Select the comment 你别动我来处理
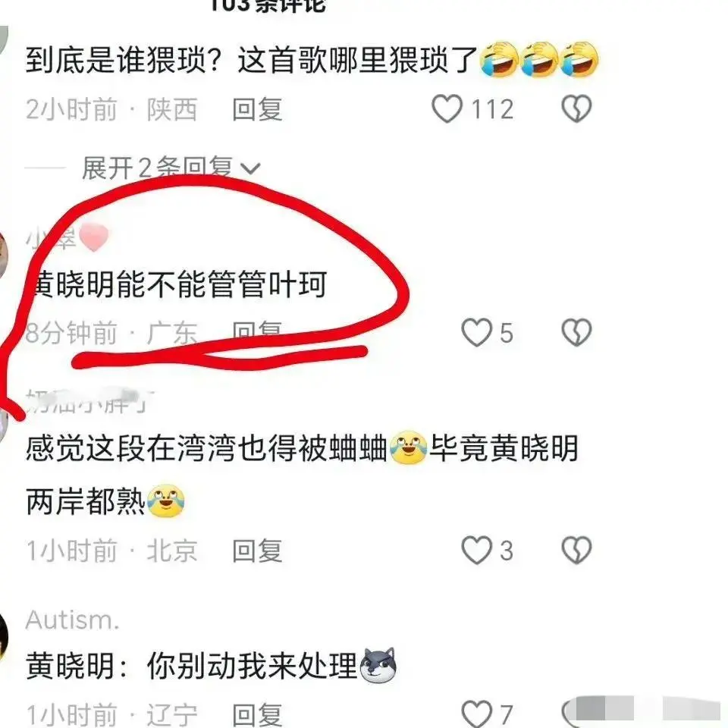 point(252,665)
